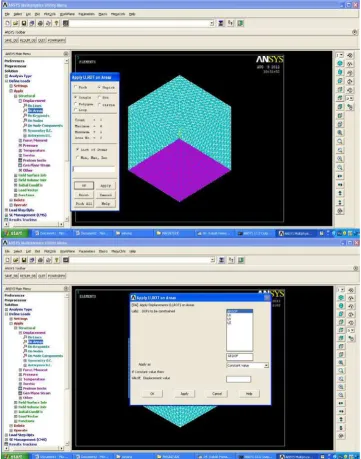Select the Polygon picking mode radio

point(76,104)
